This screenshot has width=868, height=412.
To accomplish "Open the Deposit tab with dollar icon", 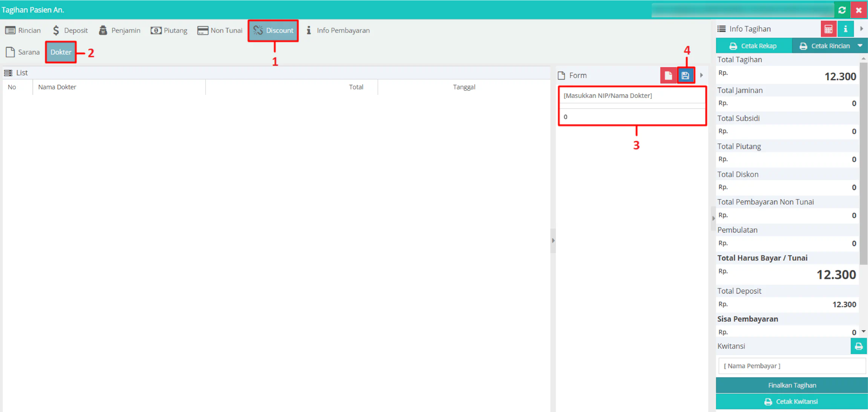I will coord(70,30).
